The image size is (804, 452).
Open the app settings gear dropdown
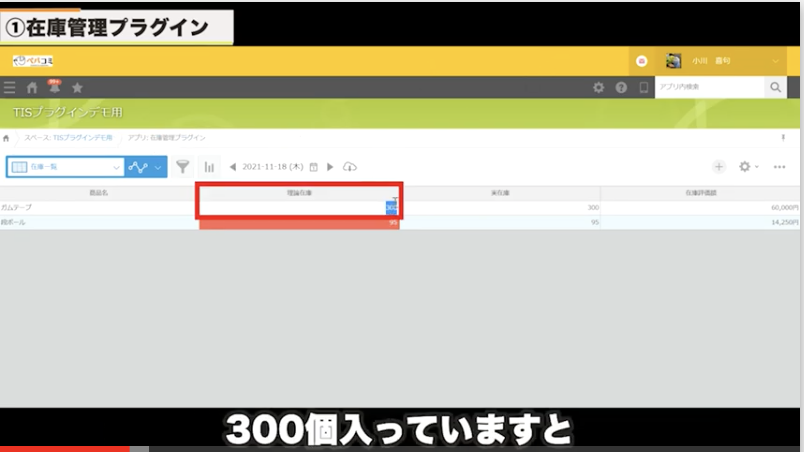pyautogui.click(x=748, y=167)
